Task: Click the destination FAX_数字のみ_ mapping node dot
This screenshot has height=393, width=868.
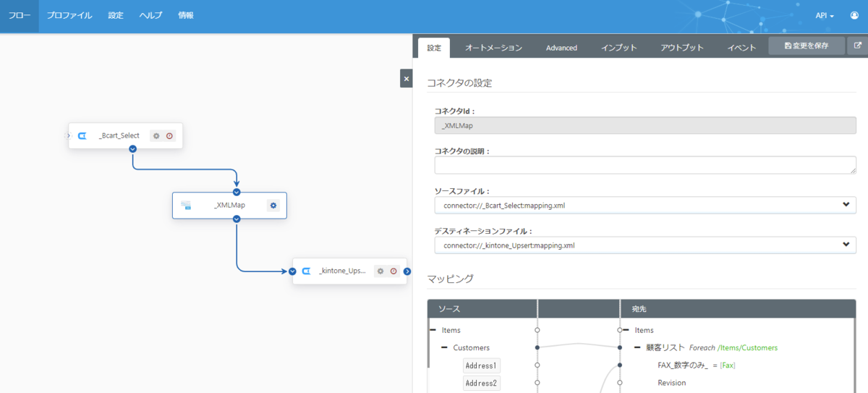Action: (620, 365)
